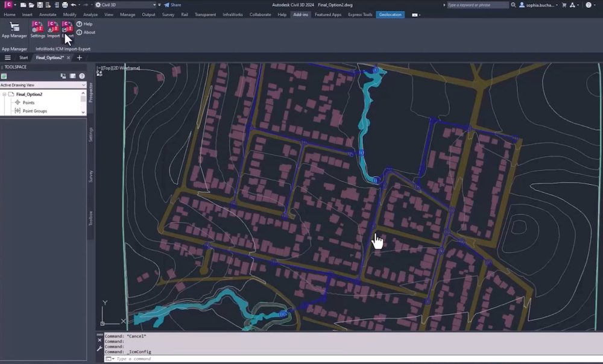Click the Save icon in quick access toolbar
603x364 pixels.
(x=39, y=5)
